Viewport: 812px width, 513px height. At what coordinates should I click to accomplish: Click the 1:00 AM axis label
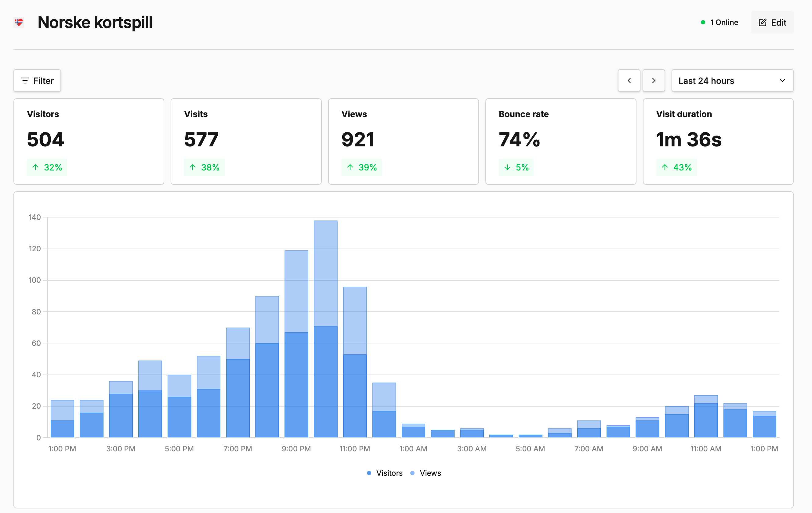pos(413,449)
